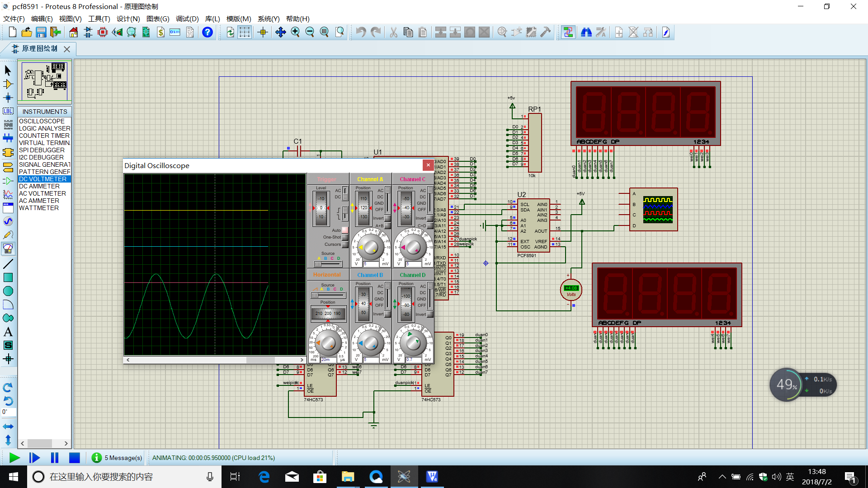The height and width of the screenshot is (488, 868).
Task: Click the oscilloscope horizontal scrollbar right arrow
Action: click(302, 360)
